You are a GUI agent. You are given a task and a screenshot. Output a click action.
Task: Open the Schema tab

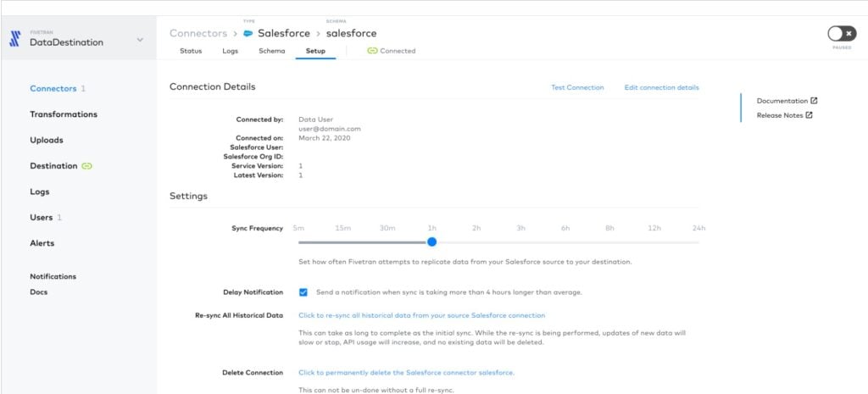tap(272, 51)
